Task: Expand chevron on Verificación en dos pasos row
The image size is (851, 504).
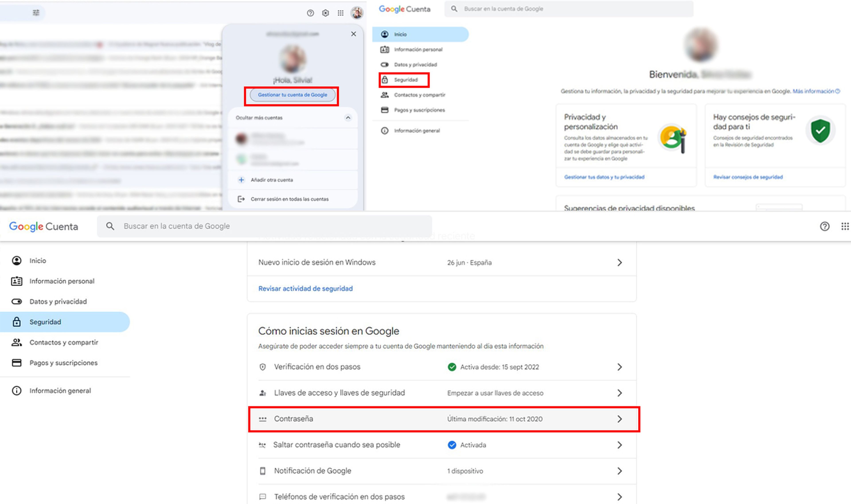Action: (x=620, y=367)
